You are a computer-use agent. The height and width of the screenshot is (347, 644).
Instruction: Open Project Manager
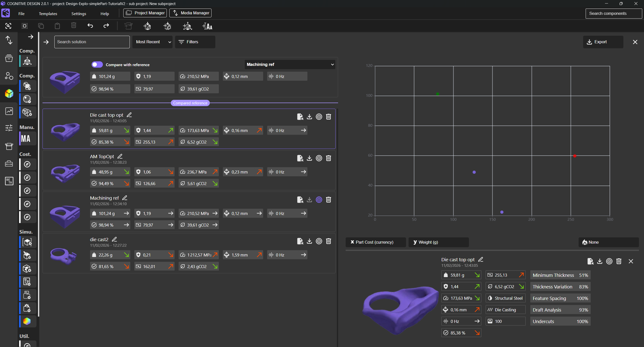(145, 13)
